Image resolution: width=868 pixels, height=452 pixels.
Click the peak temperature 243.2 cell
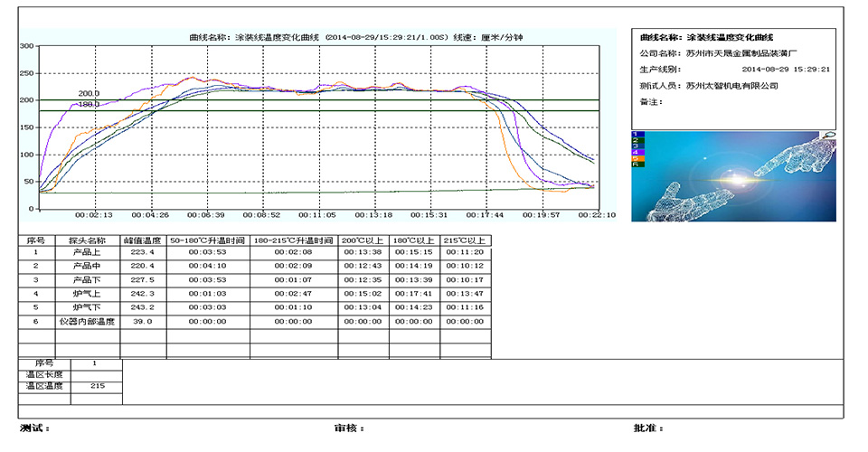tap(142, 307)
